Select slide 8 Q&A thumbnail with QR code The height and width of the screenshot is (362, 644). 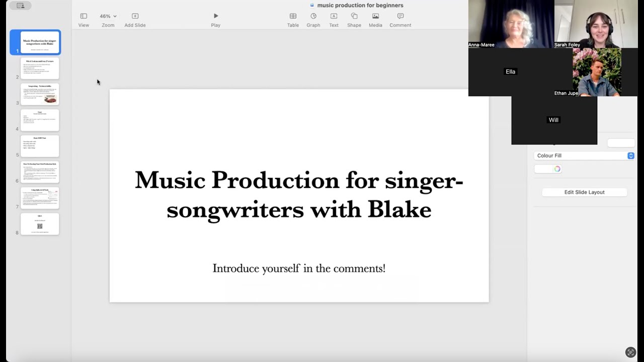pos(40,224)
